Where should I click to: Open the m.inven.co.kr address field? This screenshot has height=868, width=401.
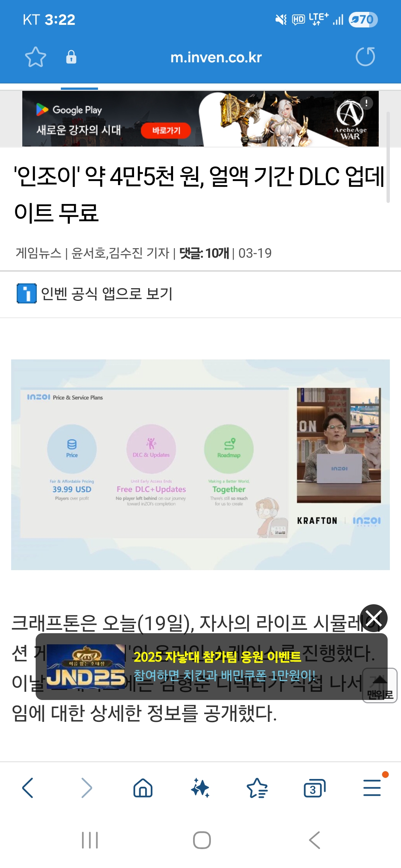click(216, 57)
